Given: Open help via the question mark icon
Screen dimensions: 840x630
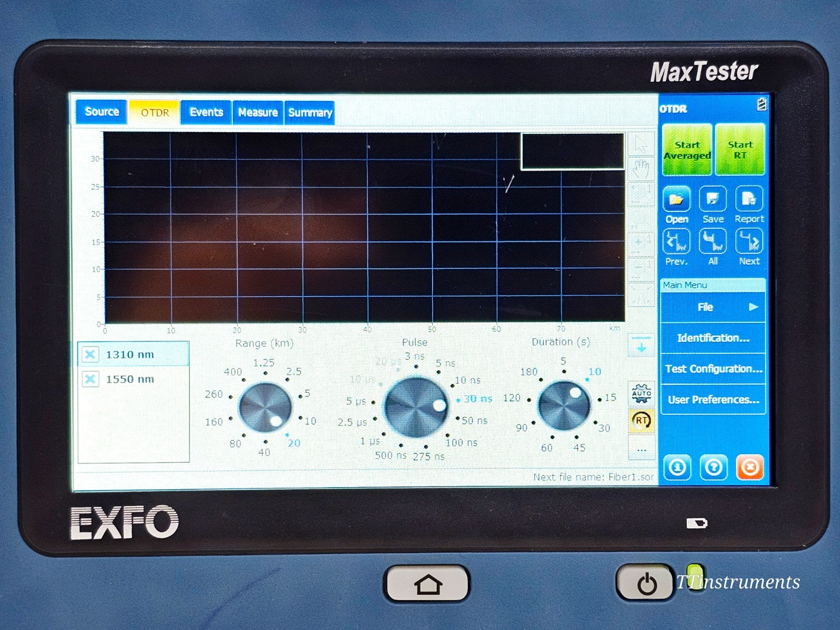Looking at the screenshot, I should [713, 467].
